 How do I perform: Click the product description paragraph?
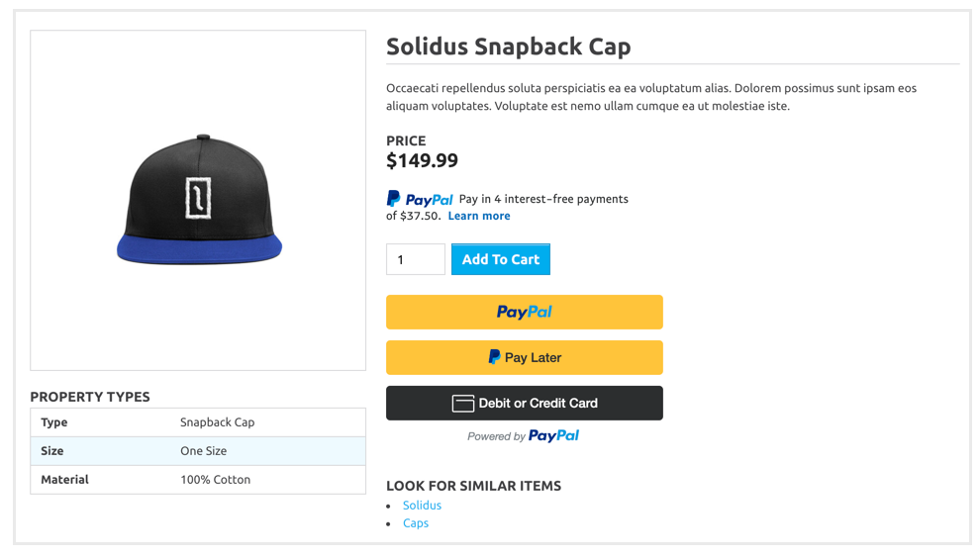click(x=650, y=97)
